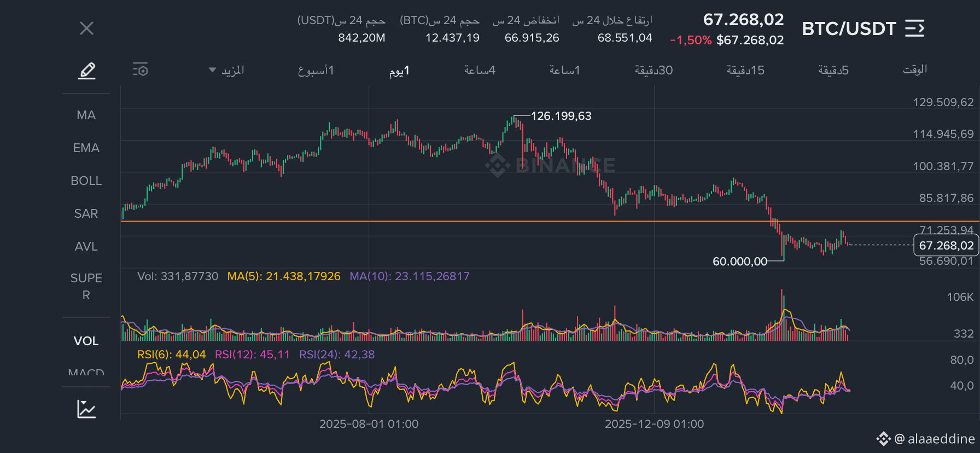
Task: Click the 2025-08-01 01:00 date label
Action: point(369,424)
